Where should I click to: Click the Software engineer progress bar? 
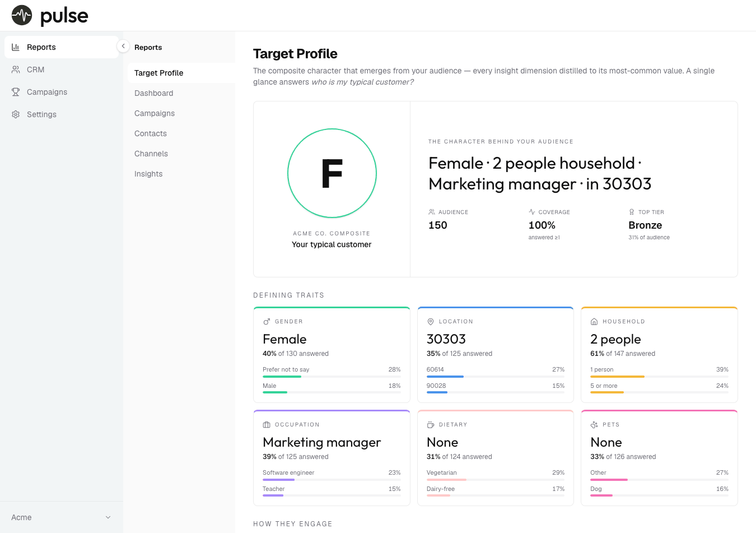point(332,480)
